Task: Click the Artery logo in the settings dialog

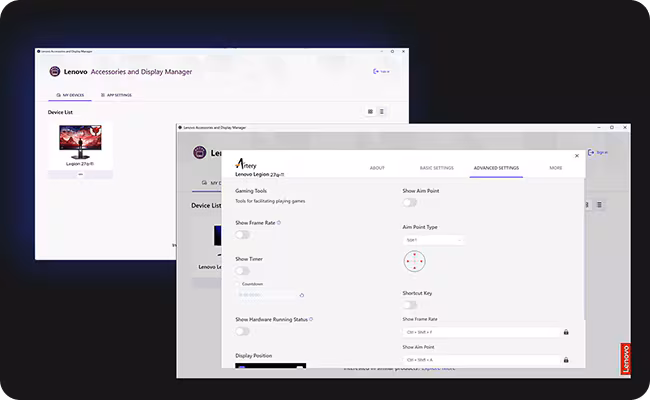Action: coord(248,166)
